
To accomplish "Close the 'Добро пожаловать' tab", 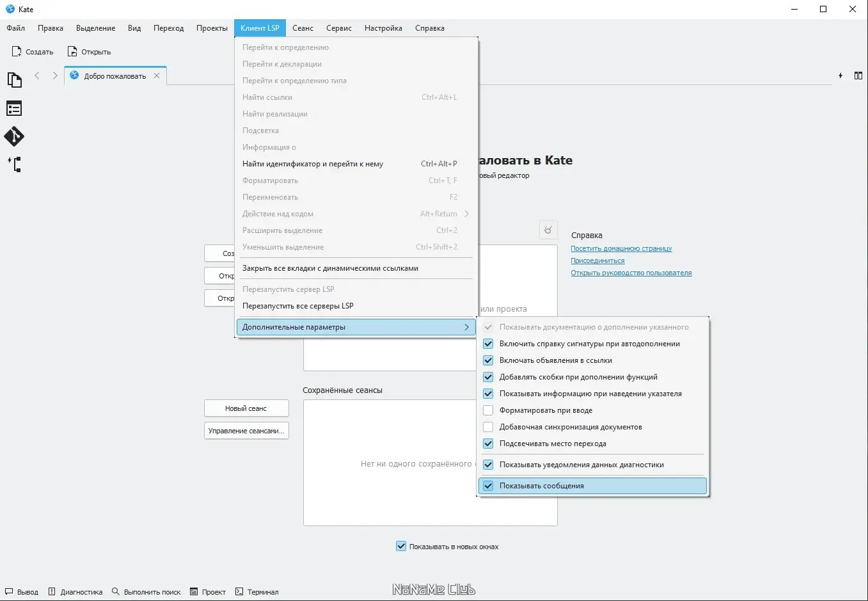I will click(x=157, y=76).
